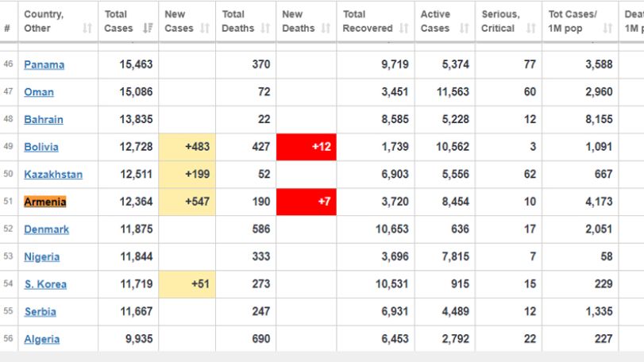Sort by Total Deaths arrow icon
The image size is (644, 362).
coord(265,29)
